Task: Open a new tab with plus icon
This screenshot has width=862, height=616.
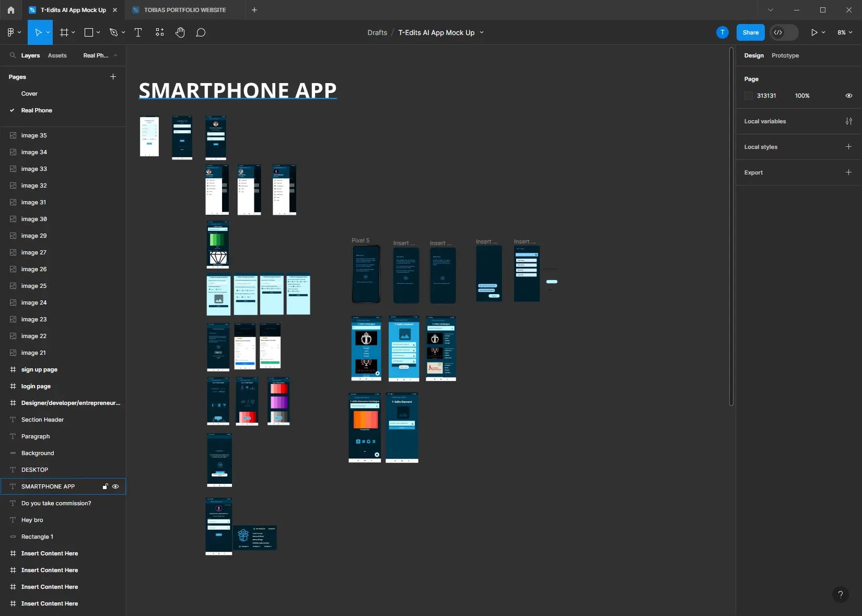Action: [x=254, y=10]
